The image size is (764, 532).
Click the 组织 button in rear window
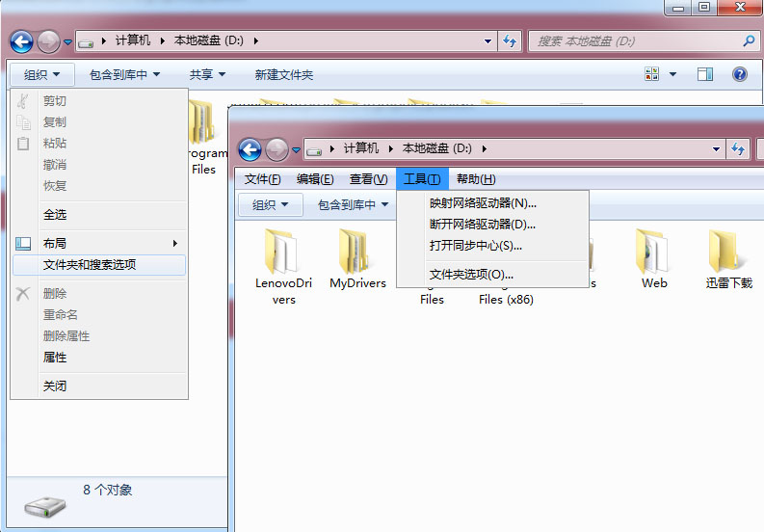[41, 74]
